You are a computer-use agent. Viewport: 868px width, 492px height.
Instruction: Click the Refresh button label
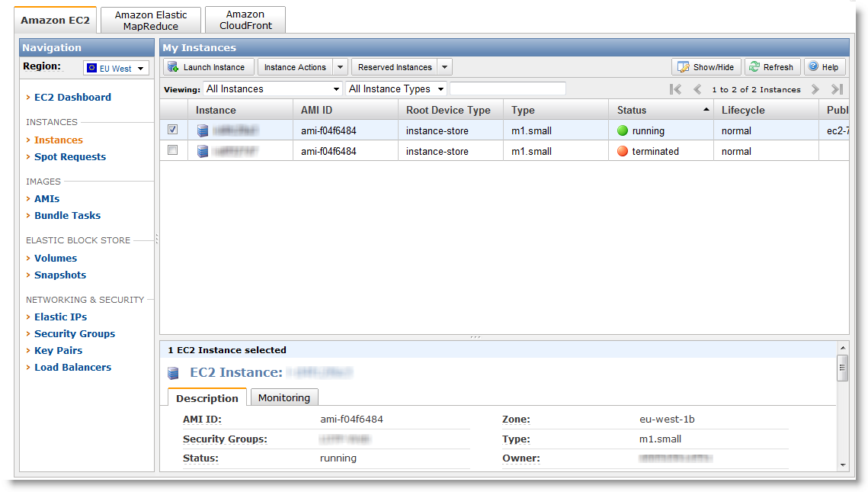pyautogui.click(x=778, y=67)
